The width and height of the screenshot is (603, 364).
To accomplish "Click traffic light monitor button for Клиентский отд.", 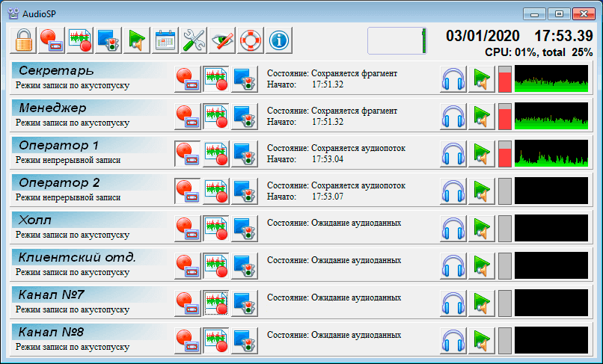I will 245,265.
